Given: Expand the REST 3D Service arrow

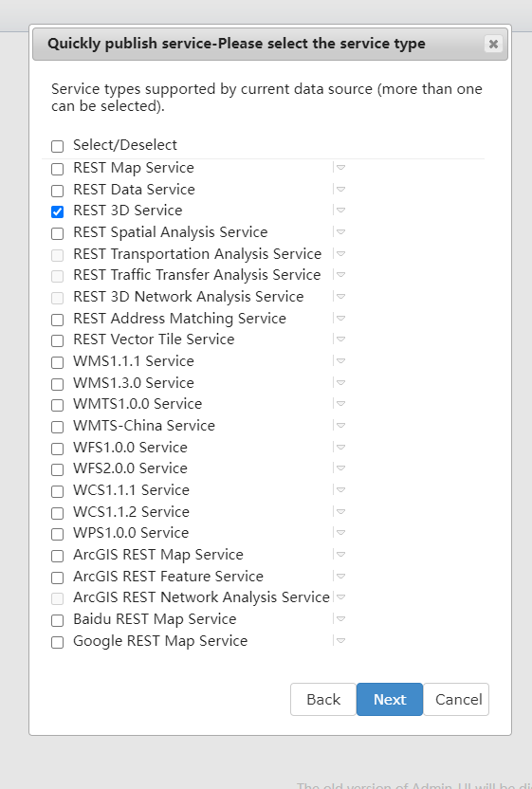Looking at the screenshot, I should pos(340,210).
